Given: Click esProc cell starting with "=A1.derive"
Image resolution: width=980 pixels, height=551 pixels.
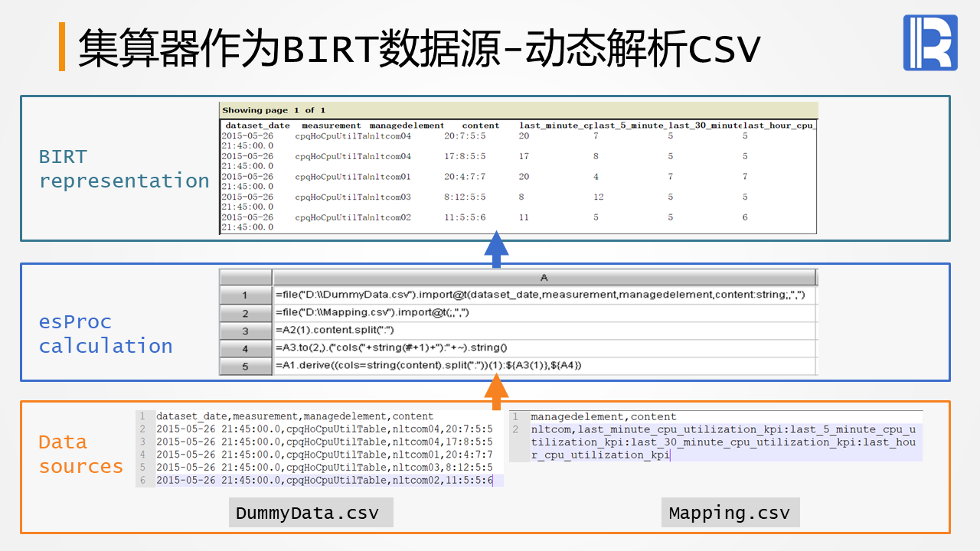Looking at the screenshot, I should point(544,366).
